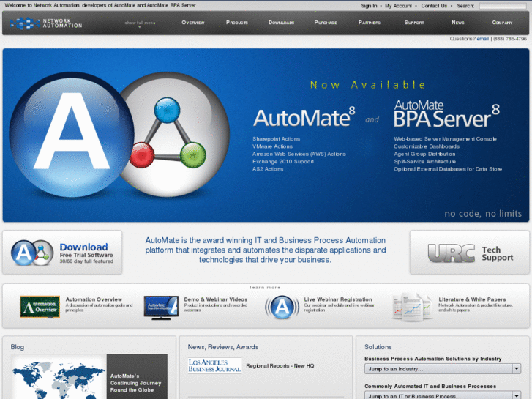Click Exchange 2010 Support feature text
This screenshot has height=399, width=532.
click(x=283, y=161)
